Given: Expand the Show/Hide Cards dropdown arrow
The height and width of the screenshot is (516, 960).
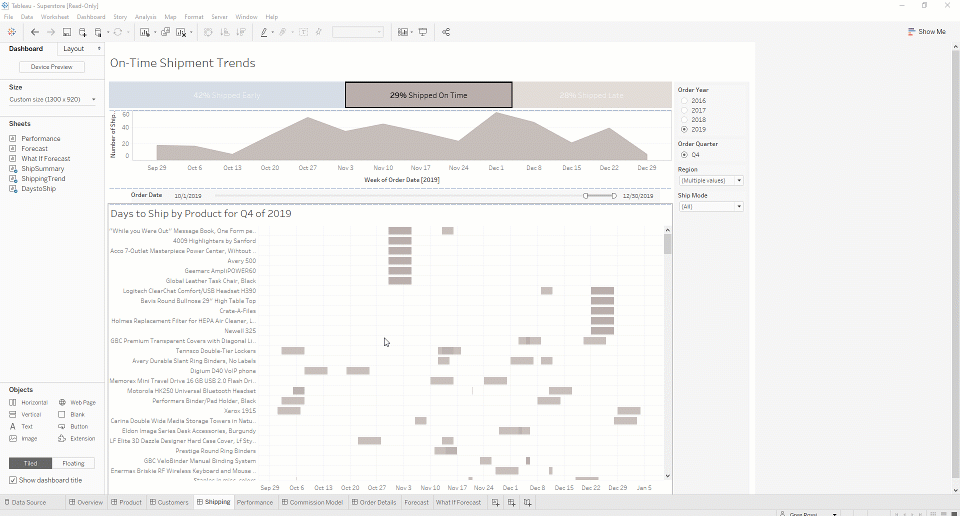Looking at the screenshot, I should (x=411, y=32).
